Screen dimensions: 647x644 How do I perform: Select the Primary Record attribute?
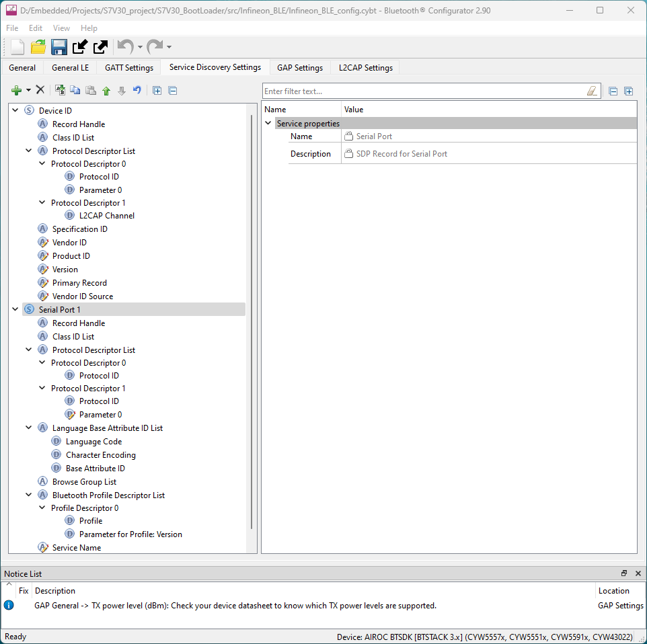tap(79, 283)
